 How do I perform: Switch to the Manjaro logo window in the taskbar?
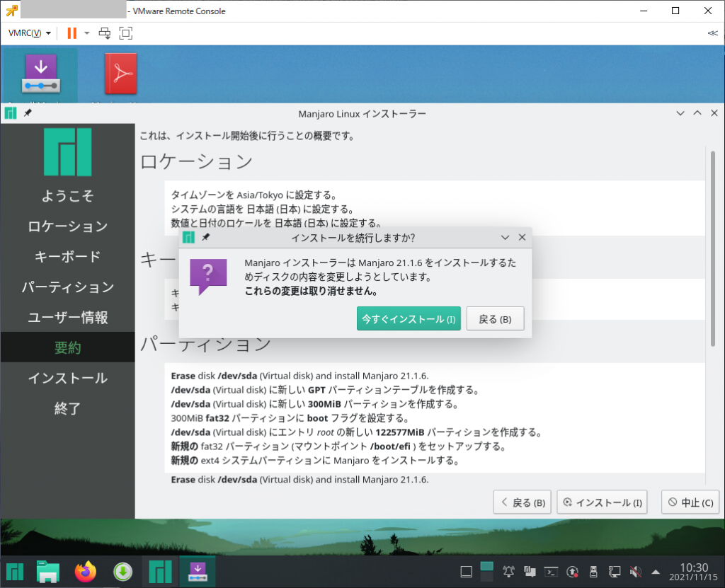point(160,572)
